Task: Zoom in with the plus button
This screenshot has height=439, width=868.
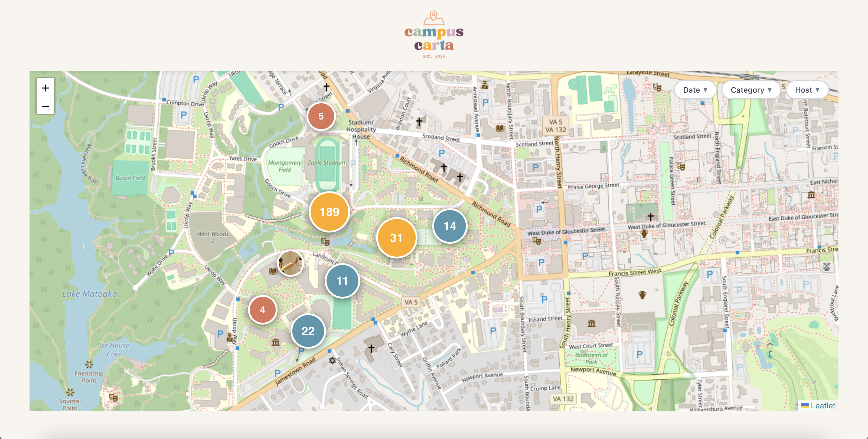Action: pos(45,88)
